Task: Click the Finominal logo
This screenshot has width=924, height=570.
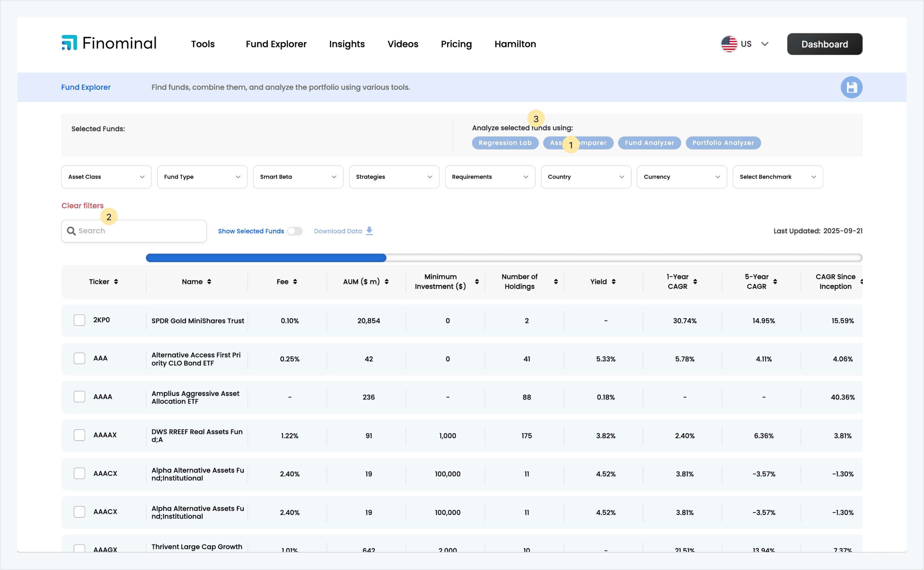Action: tap(109, 43)
